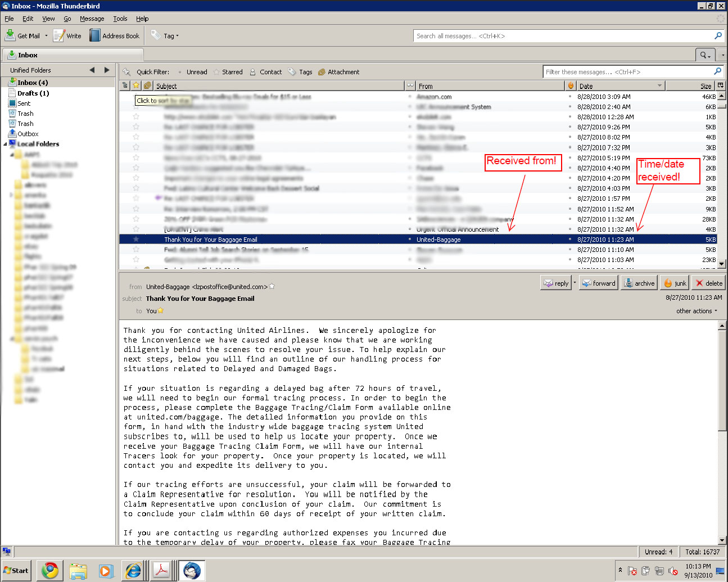Image resolution: width=728 pixels, height=582 pixels.
Task: Select the Thank You for Your Baggage Email row
Action: [x=418, y=239]
